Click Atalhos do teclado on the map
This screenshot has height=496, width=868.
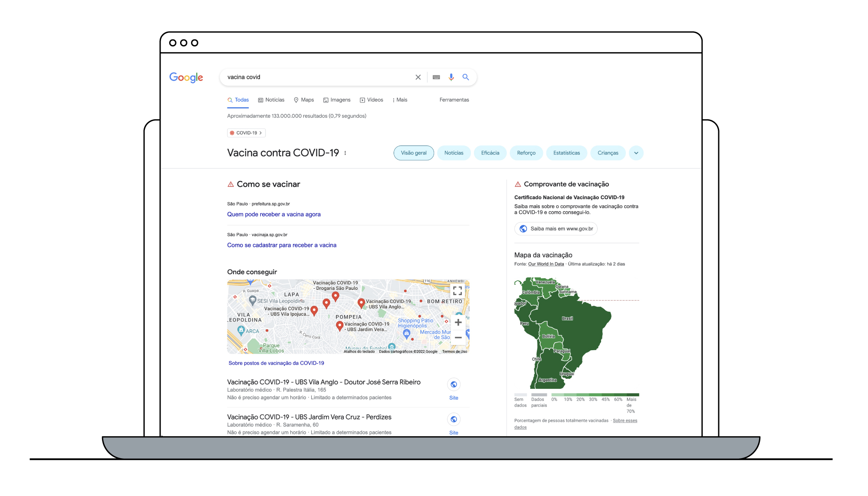point(359,351)
